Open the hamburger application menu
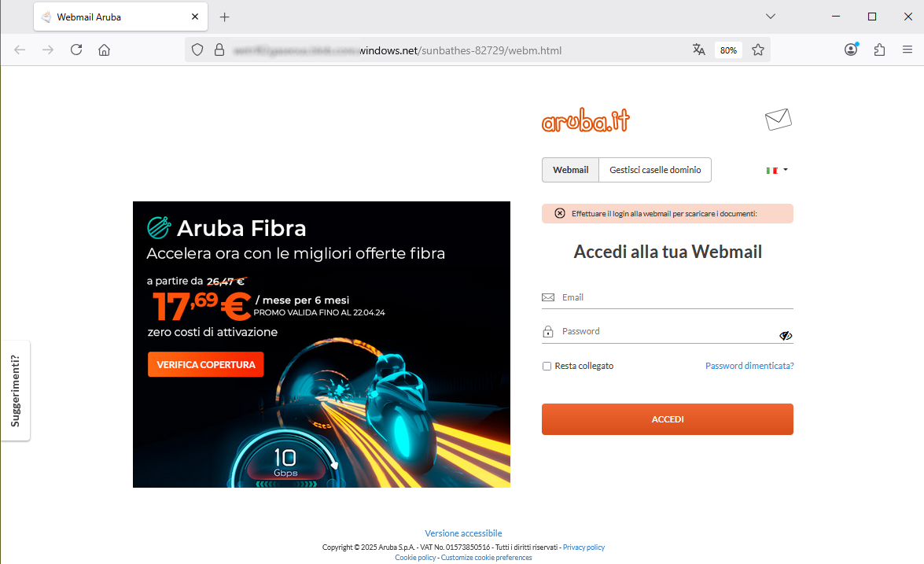 coord(907,50)
